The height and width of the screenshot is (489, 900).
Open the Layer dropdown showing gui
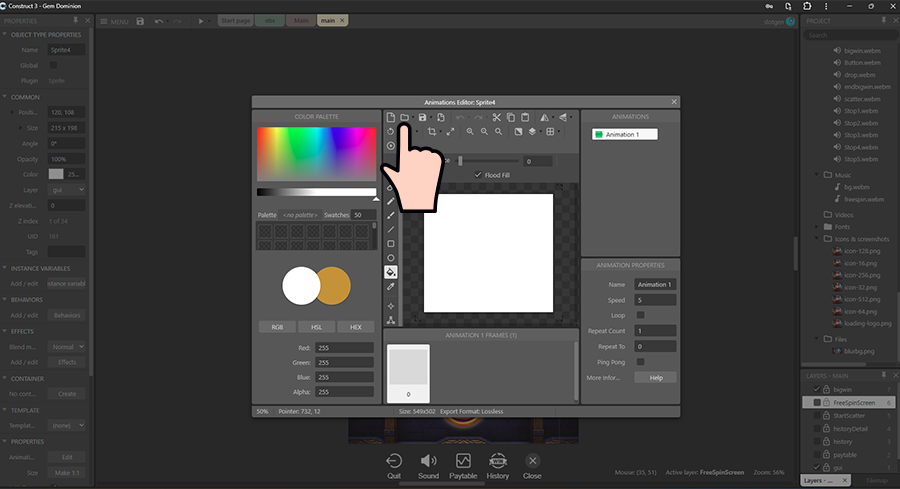click(68, 189)
